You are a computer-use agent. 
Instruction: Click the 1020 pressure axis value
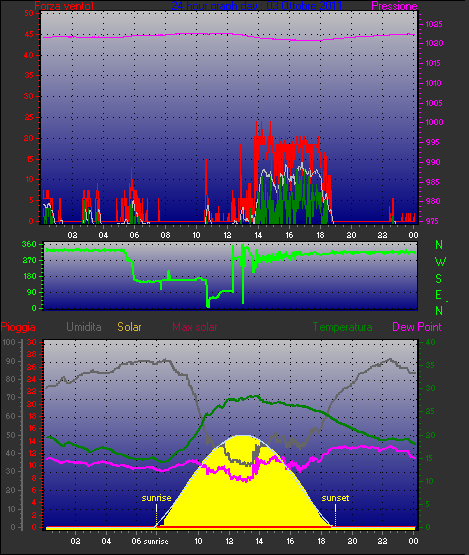click(434, 43)
